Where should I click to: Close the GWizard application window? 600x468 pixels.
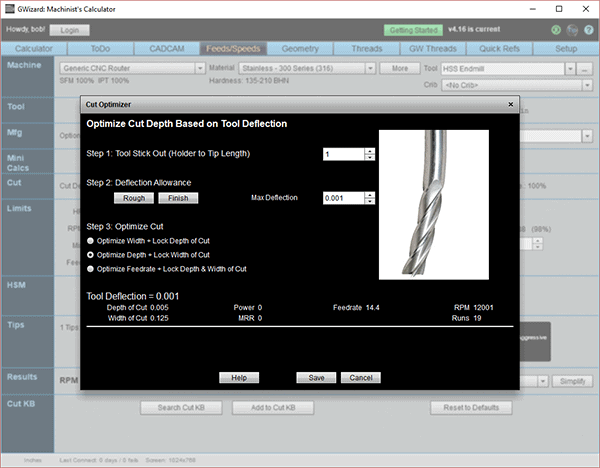click(x=586, y=9)
